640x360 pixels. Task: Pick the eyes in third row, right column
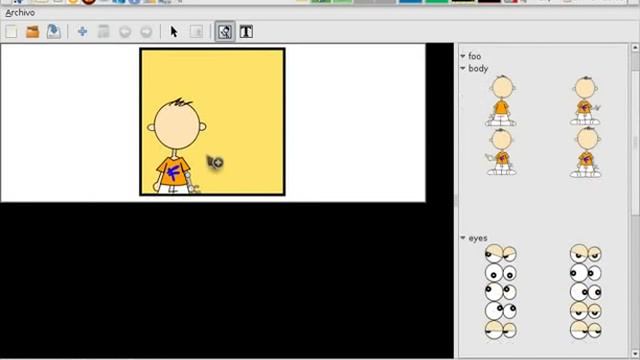click(x=585, y=291)
